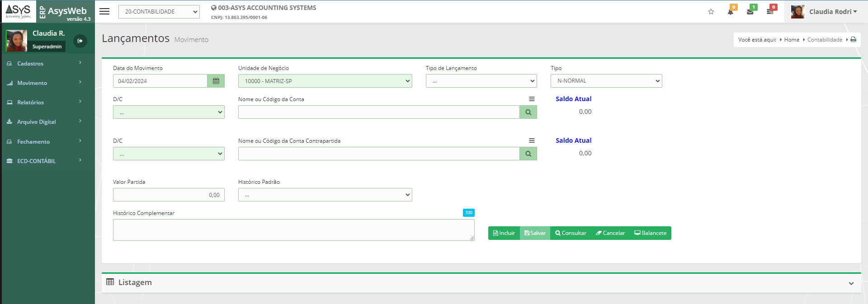
Task: Click the Histórico Complementar text area
Action: 293,230
